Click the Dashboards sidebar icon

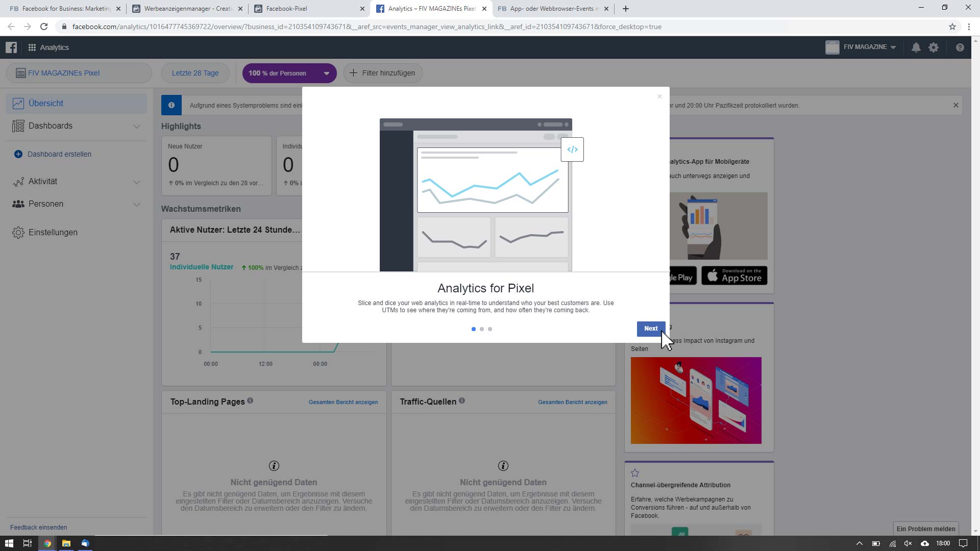pyautogui.click(x=18, y=126)
